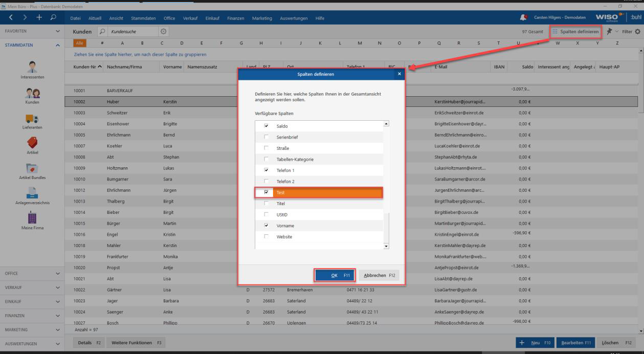Click the gear icon beside Kundensuche
644x354 pixels.
pyautogui.click(x=165, y=32)
